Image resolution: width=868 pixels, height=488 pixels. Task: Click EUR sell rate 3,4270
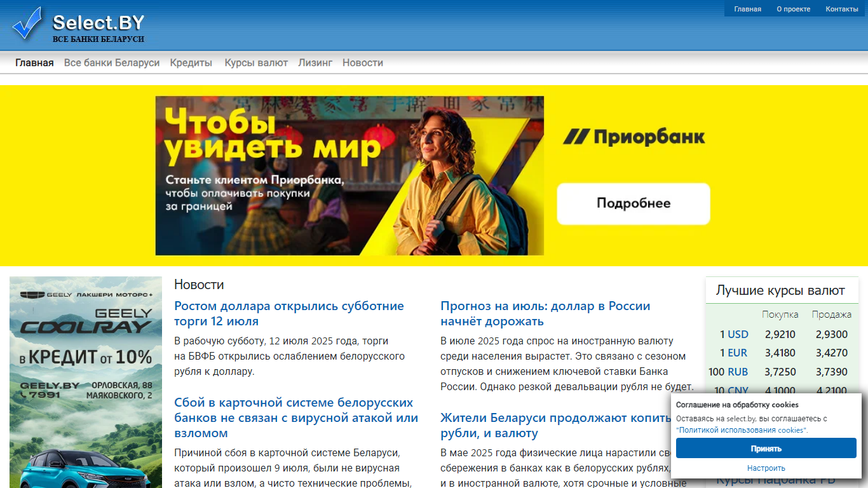(x=832, y=353)
